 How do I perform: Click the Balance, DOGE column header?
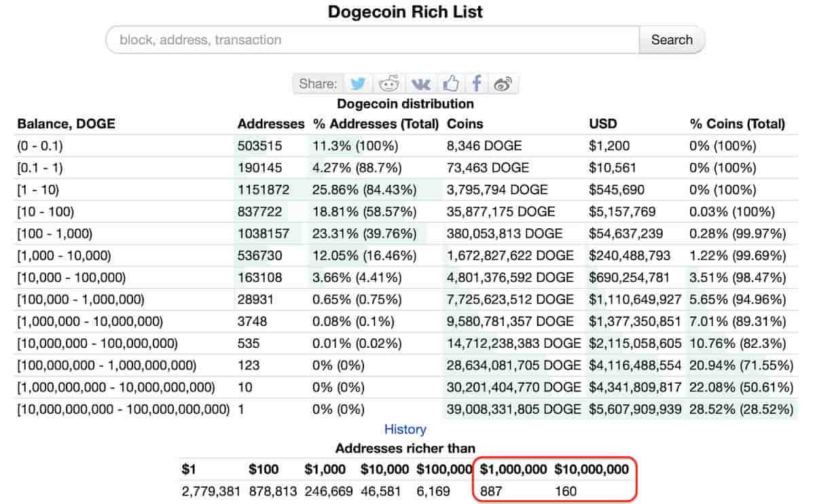pos(66,124)
